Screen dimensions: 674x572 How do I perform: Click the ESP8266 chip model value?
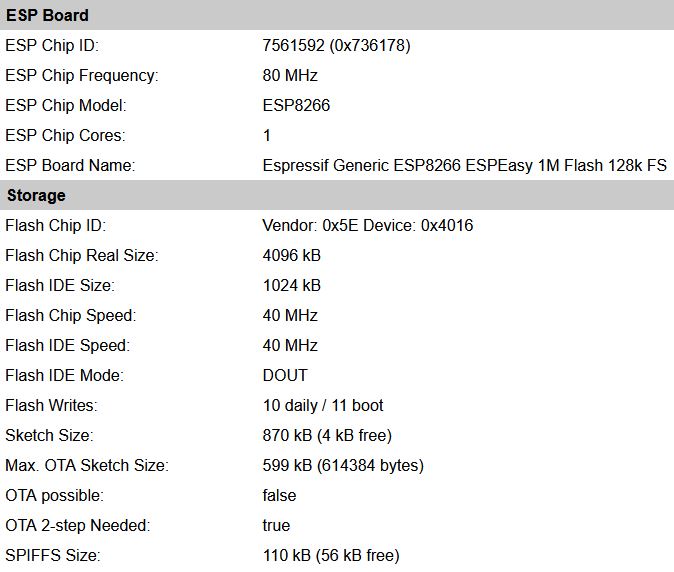click(296, 105)
